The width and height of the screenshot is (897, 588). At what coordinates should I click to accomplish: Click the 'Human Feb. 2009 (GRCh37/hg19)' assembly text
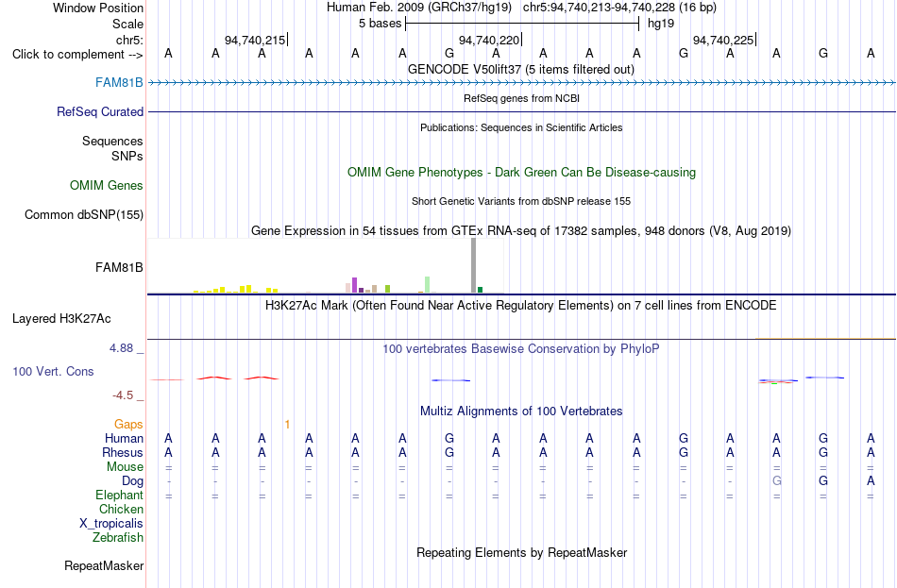[418, 8]
